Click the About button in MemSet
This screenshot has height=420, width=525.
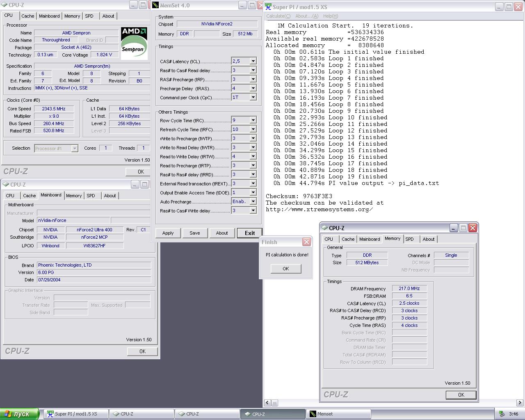click(x=222, y=233)
